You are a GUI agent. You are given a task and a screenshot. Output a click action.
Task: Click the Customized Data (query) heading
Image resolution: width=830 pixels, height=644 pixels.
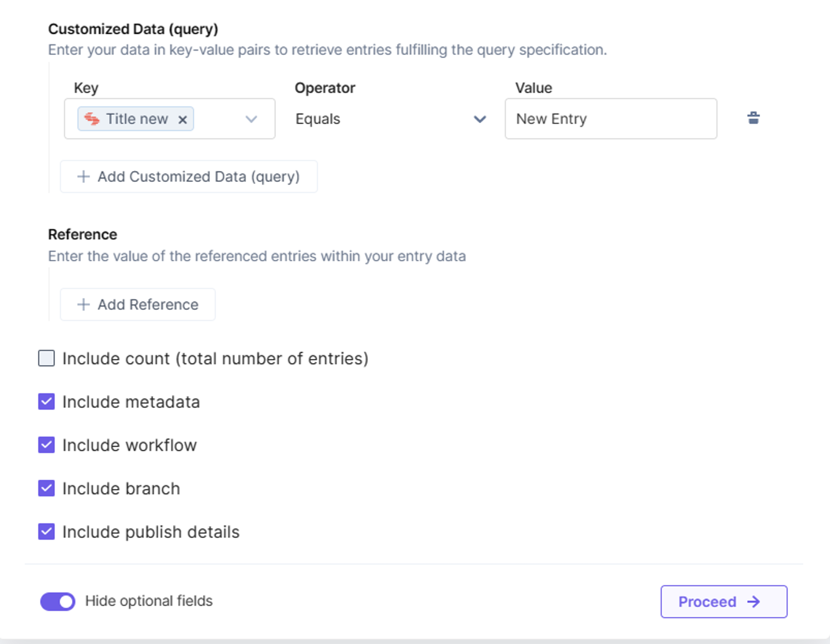pyautogui.click(x=133, y=29)
